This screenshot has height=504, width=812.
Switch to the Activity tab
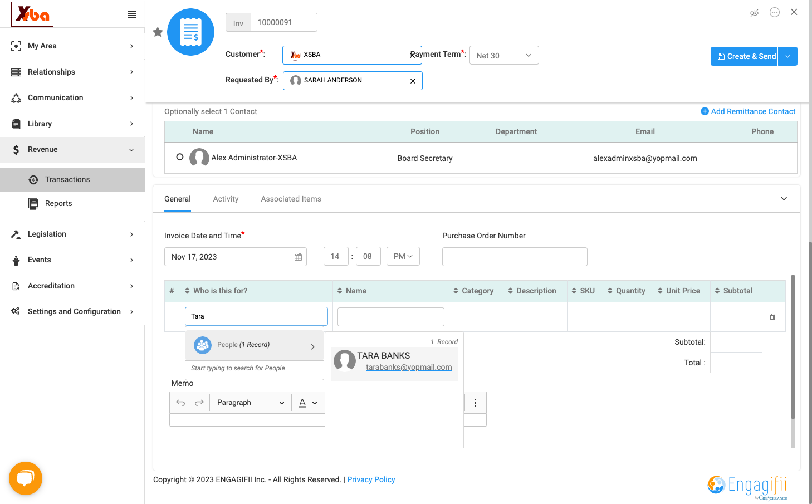pyautogui.click(x=226, y=199)
